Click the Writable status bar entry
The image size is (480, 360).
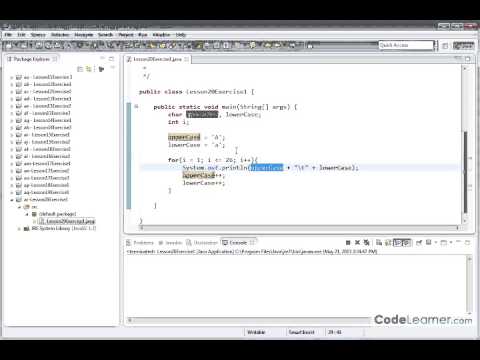pyautogui.click(x=256, y=332)
